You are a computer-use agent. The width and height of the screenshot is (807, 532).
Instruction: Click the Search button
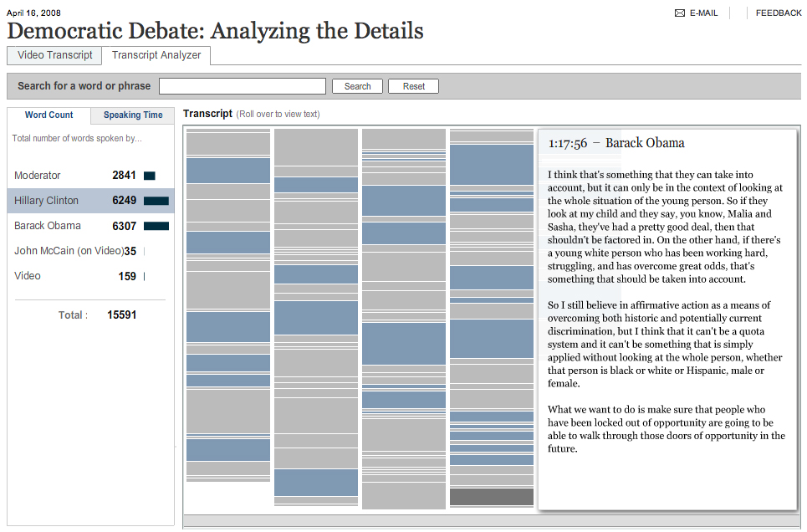tap(357, 86)
